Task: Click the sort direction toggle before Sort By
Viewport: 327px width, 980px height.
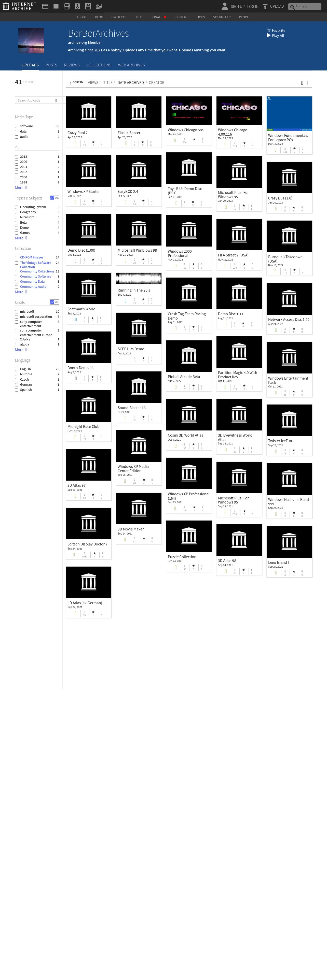Action: 70,82
